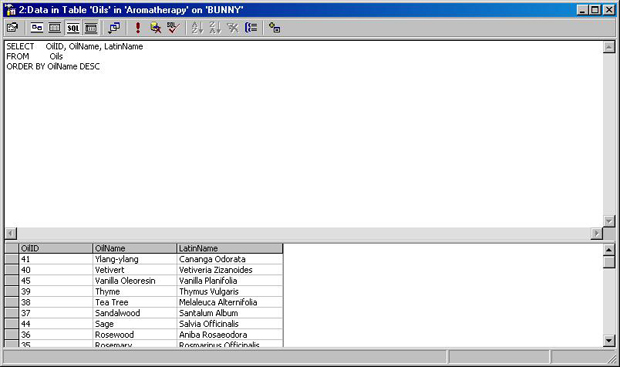
Task: Click the Remove Filter icon
Action: (x=233, y=28)
